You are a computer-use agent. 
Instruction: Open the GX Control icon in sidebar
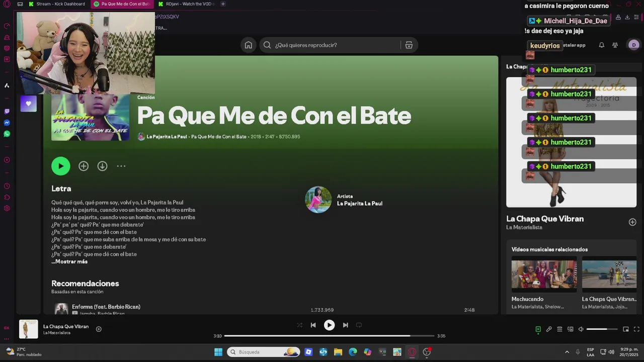[x=7, y=26]
